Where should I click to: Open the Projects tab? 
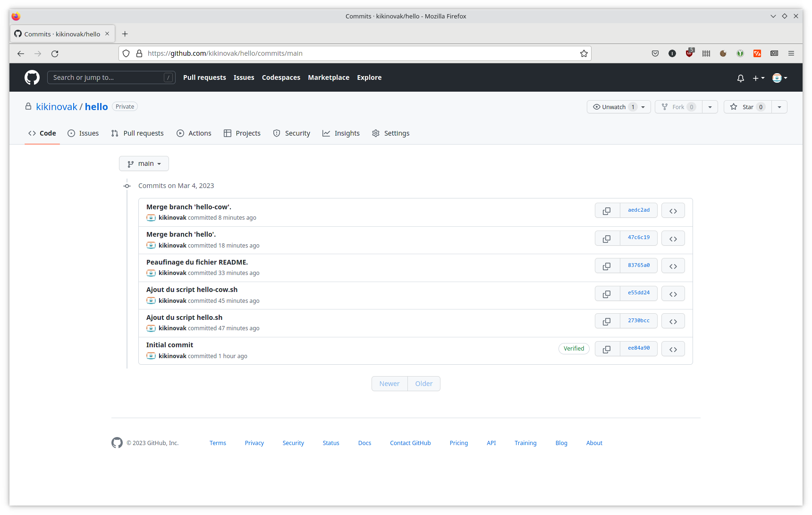click(x=242, y=133)
